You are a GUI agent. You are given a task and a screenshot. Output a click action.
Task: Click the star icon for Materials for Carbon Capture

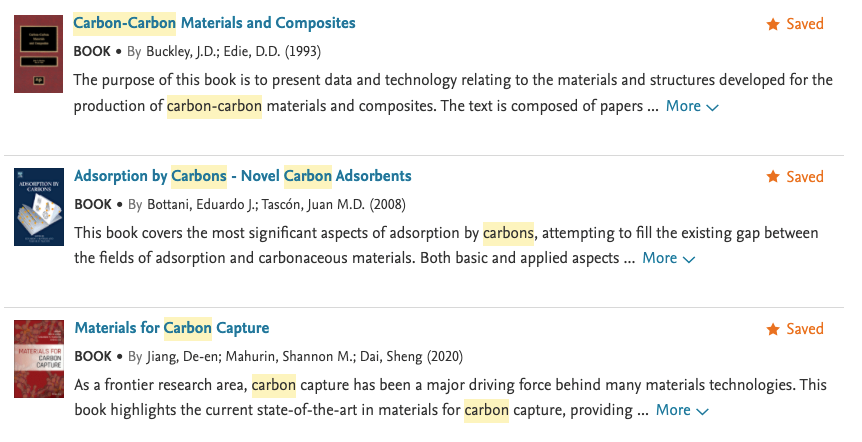click(772, 329)
